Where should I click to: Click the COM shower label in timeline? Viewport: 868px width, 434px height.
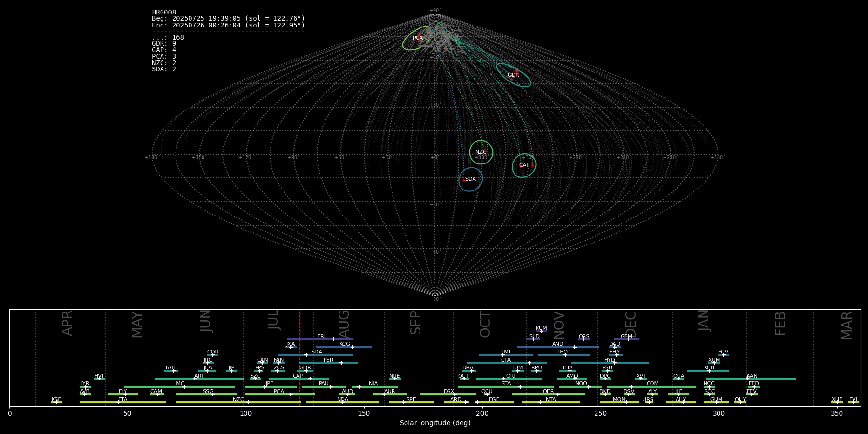point(652,384)
